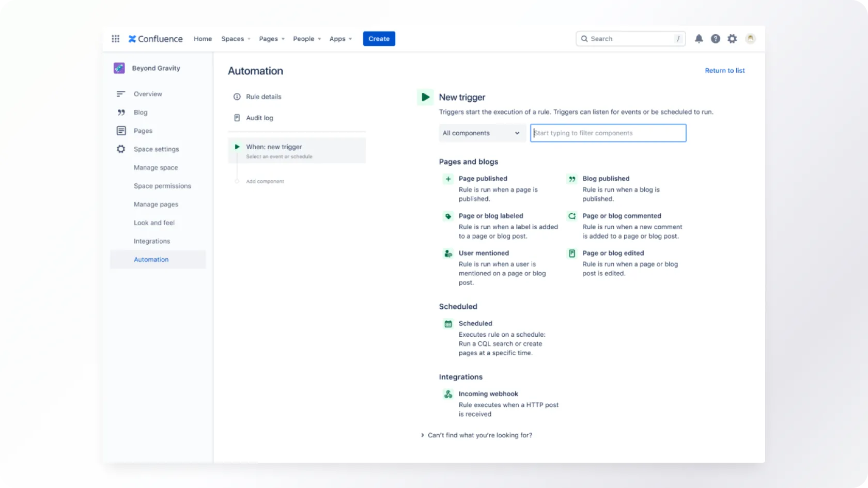Open the settings gear in top bar

point(732,39)
